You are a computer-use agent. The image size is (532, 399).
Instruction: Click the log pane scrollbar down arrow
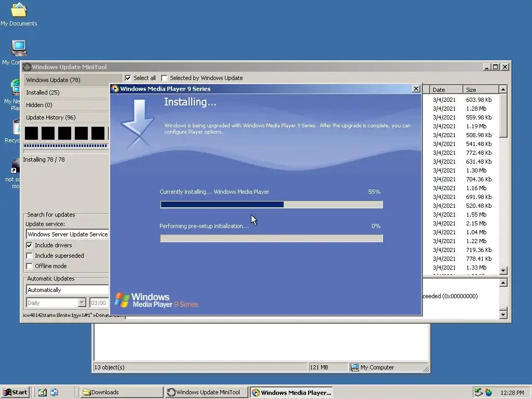pos(503,314)
